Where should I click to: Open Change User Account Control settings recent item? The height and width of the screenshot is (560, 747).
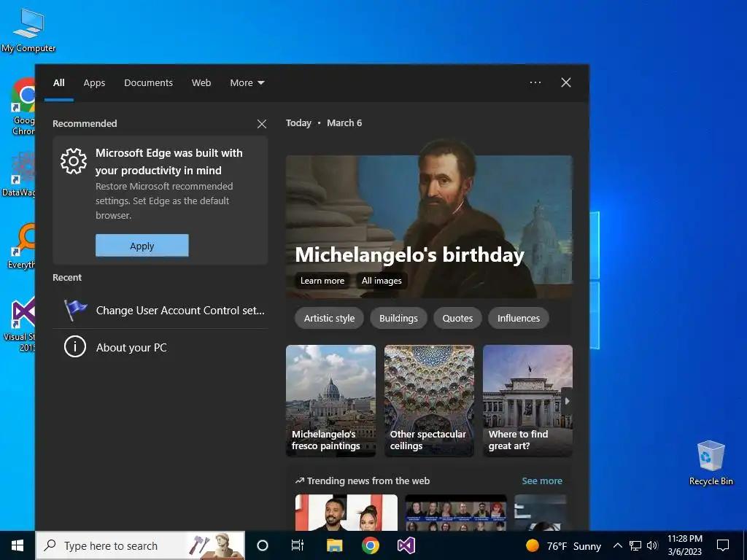(160, 310)
